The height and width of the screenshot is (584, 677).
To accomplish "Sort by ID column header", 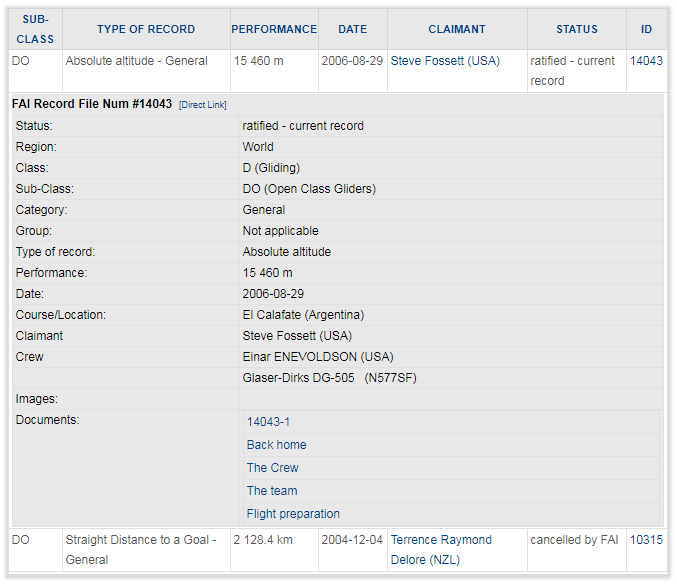I will point(646,29).
